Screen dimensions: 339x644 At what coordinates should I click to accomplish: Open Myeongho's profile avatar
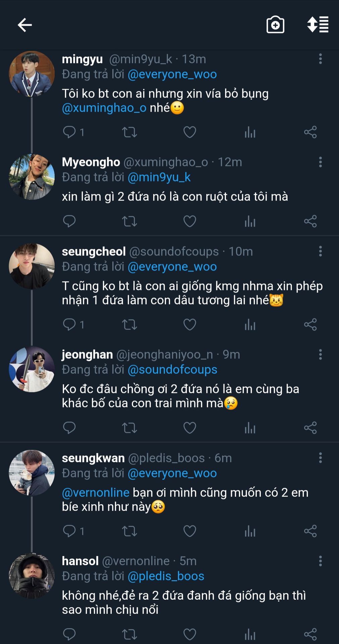[x=32, y=177]
